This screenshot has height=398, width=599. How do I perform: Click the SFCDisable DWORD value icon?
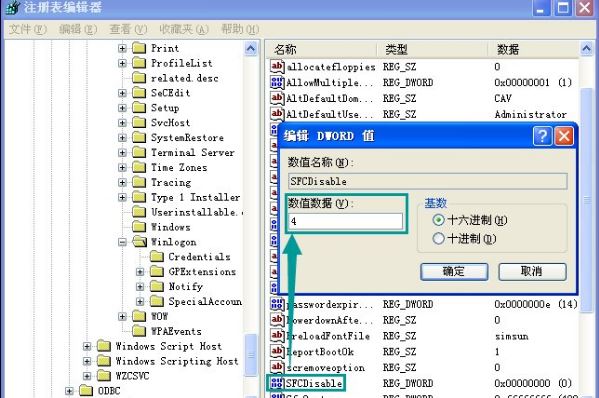(277, 383)
